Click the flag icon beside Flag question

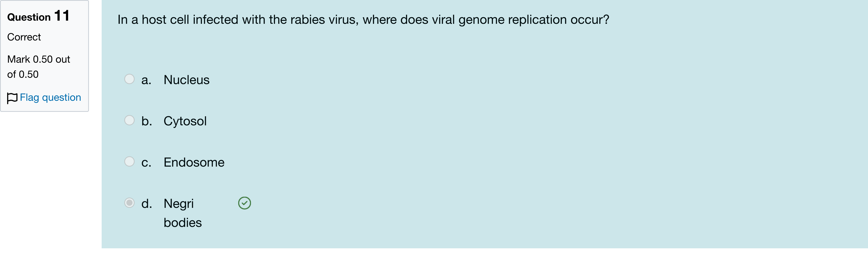pyautogui.click(x=12, y=98)
